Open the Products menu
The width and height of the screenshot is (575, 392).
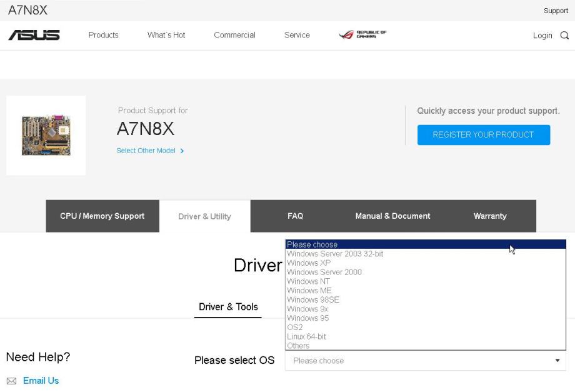(x=103, y=35)
